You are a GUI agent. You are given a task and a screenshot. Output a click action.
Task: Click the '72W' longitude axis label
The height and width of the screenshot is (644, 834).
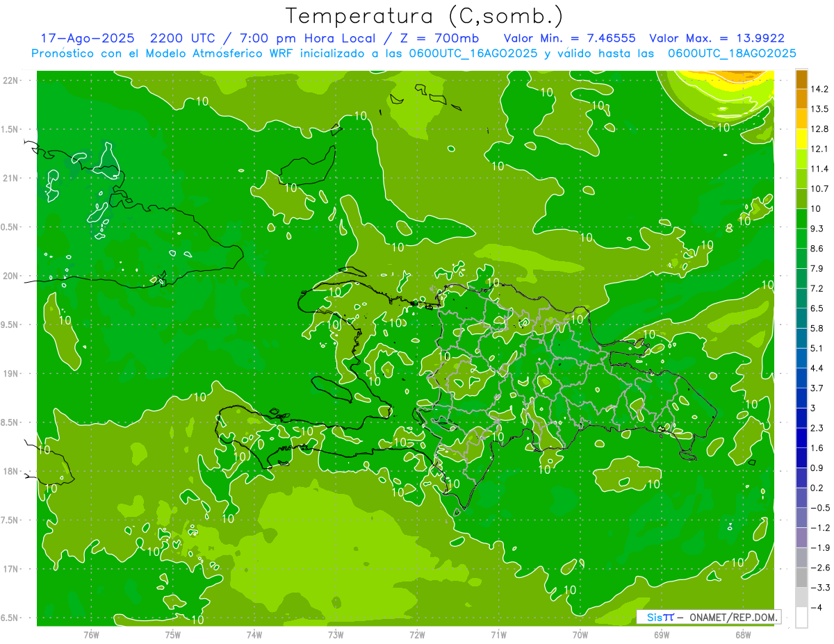[x=417, y=634]
